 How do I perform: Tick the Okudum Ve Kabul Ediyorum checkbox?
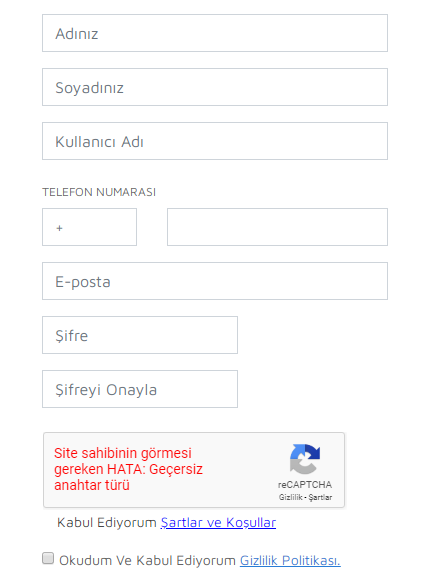pyautogui.click(x=48, y=558)
